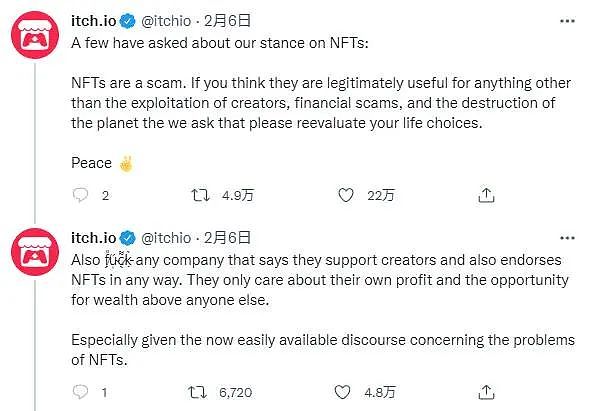Share the first itch.io tweet
Image resolution: width=590 pixels, height=411 pixels.
coord(486,195)
